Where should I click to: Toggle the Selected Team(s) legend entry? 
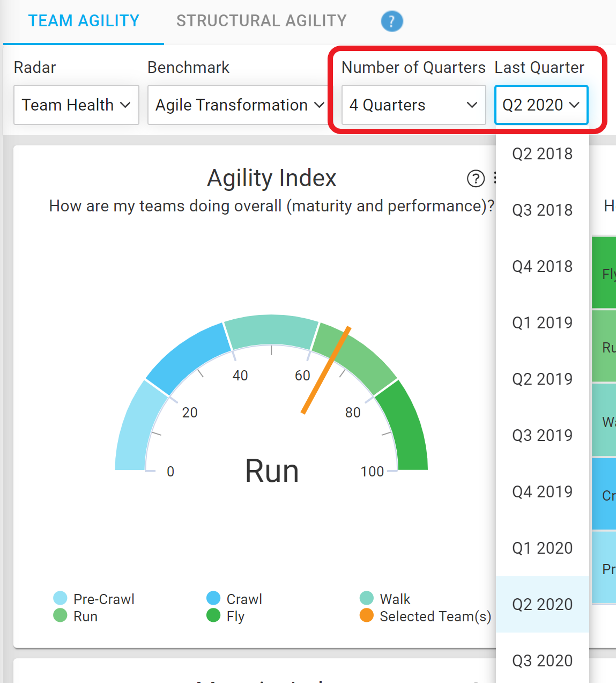tap(426, 616)
